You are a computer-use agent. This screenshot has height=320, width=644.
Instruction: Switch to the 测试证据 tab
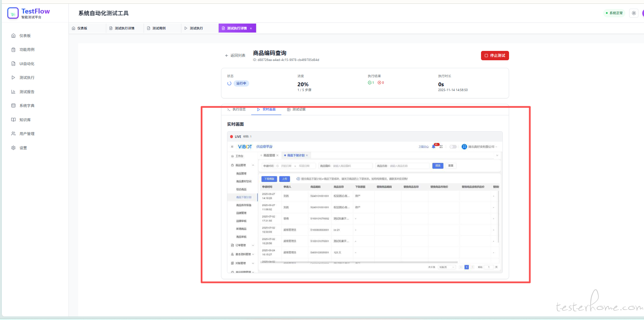coord(297,109)
